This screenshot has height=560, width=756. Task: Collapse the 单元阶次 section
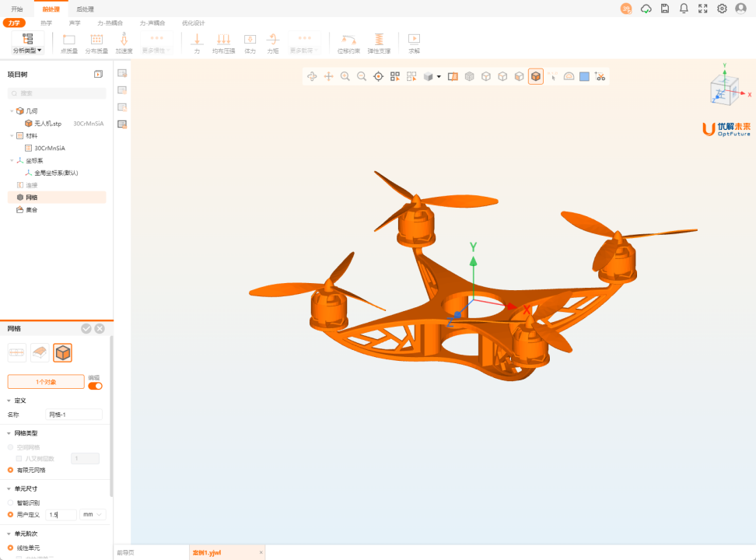pos(9,534)
